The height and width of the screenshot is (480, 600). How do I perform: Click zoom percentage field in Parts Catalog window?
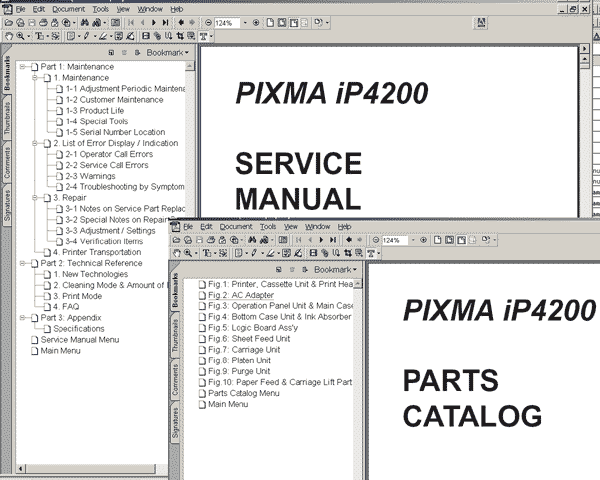click(x=395, y=240)
